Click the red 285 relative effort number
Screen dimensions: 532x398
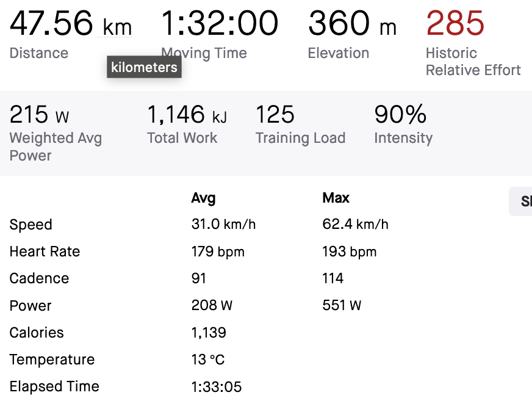(x=455, y=24)
